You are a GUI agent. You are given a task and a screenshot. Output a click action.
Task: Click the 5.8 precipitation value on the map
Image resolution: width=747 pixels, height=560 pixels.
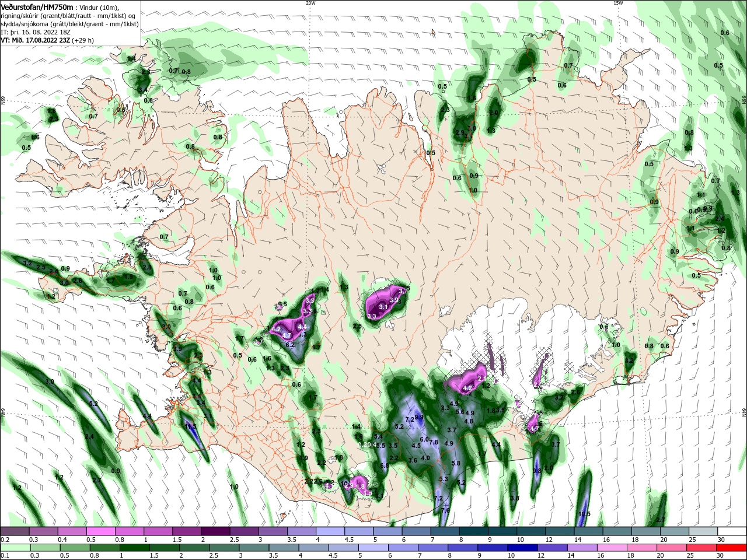[x=456, y=463]
